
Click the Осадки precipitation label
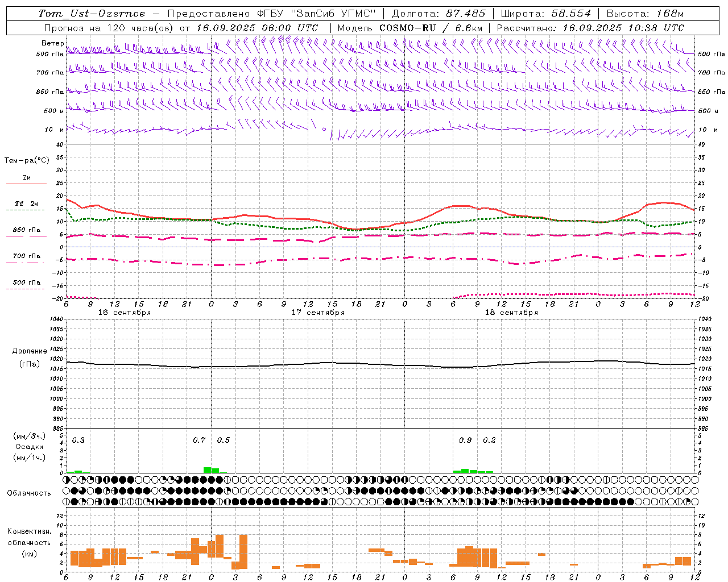click(30, 447)
